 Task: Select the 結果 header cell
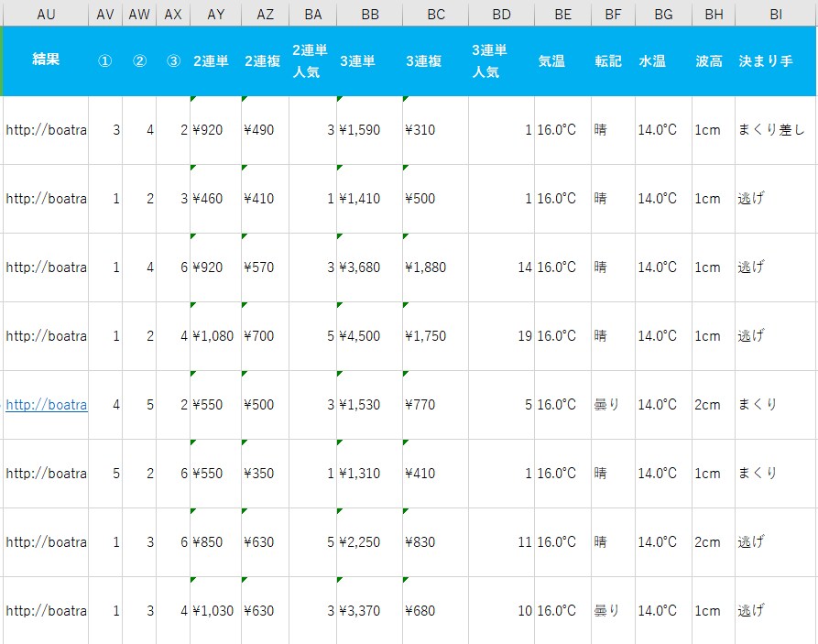coord(46,61)
